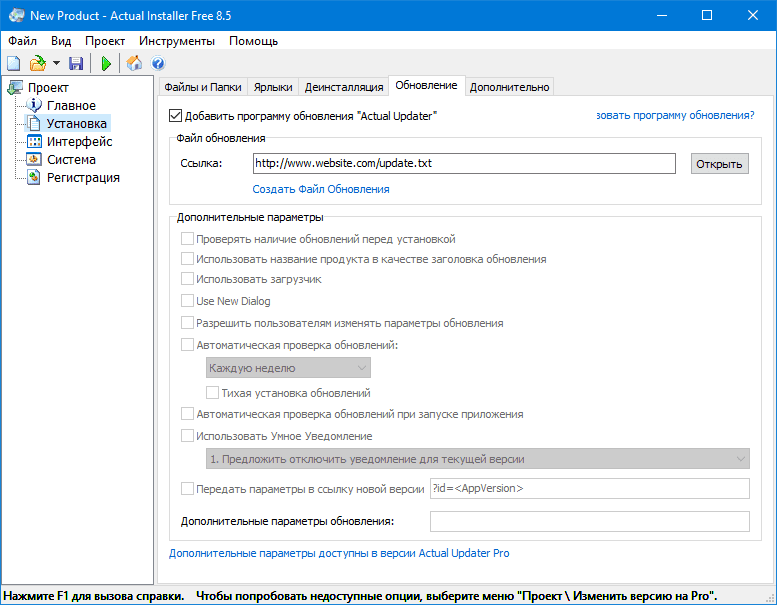777x605 pixels.
Task: Open the Помощь menu
Action: point(253,41)
